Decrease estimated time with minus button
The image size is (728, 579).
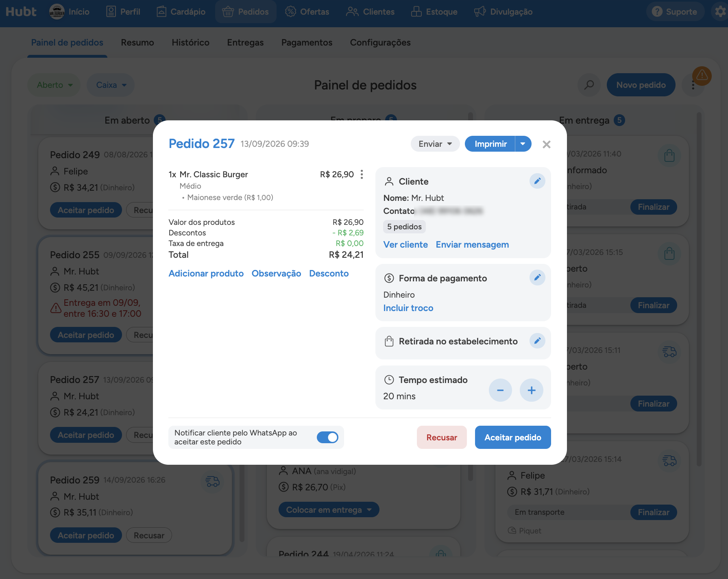point(500,390)
